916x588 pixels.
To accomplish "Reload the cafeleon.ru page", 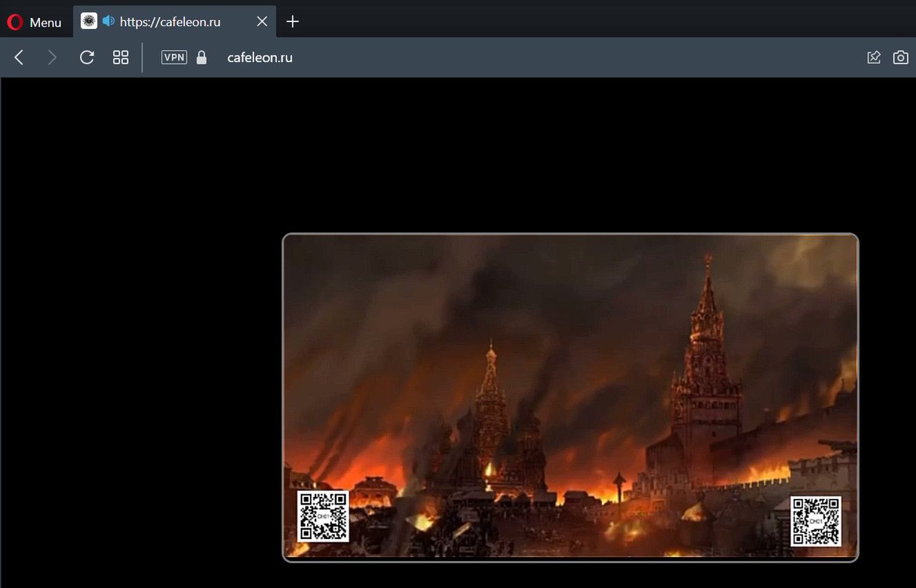I will pyautogui.click(x=86, y=57).
